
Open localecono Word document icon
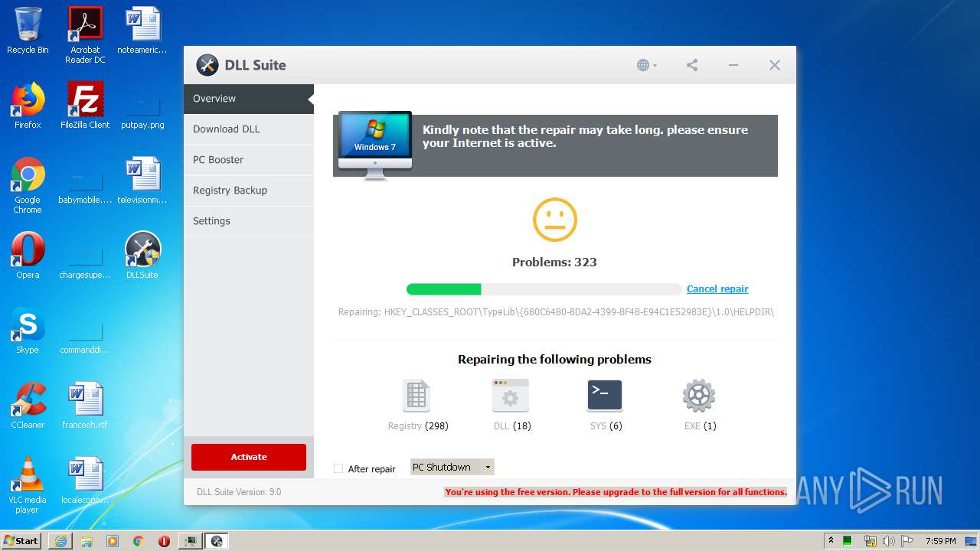point(85,481)
